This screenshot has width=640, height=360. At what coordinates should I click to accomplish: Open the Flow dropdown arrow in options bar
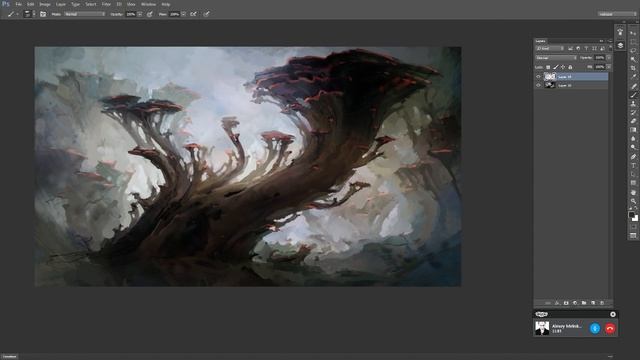tap(183, 14)
